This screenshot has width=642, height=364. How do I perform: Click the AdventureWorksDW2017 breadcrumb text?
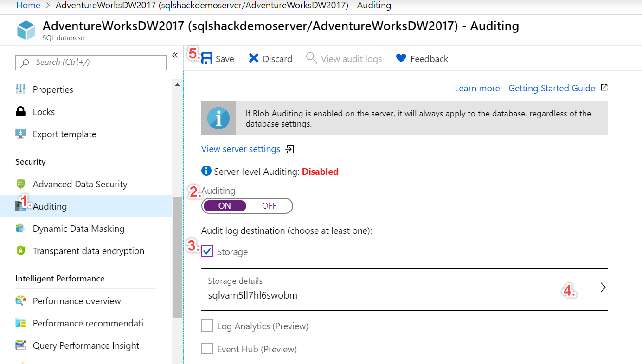(x=223, y=6)
